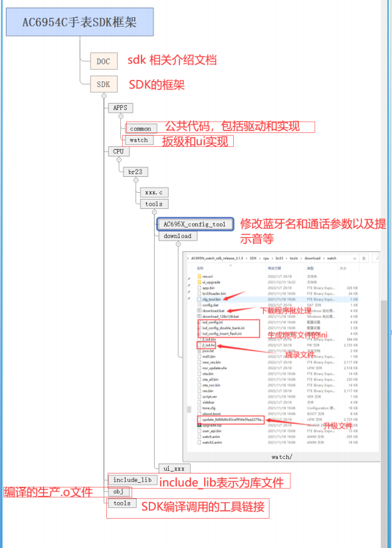
Task: Click the 扳级和ui实现 note
Action: [x=195, y=141]
